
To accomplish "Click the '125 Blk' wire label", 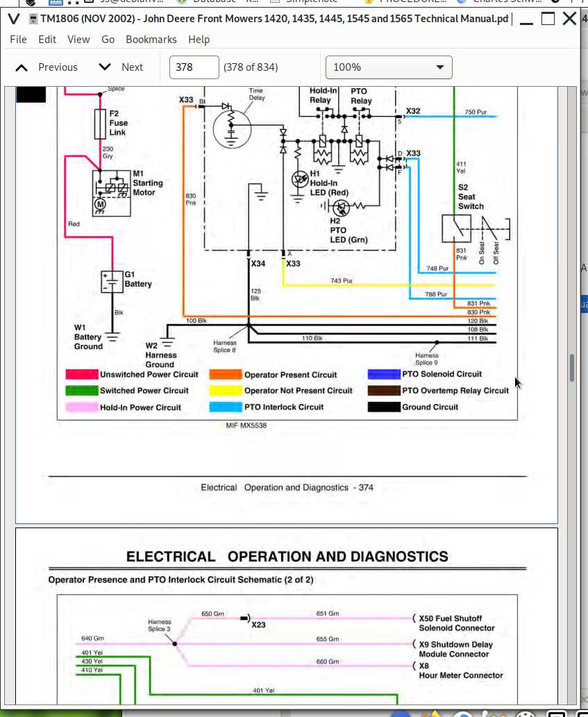I will 255,294.
